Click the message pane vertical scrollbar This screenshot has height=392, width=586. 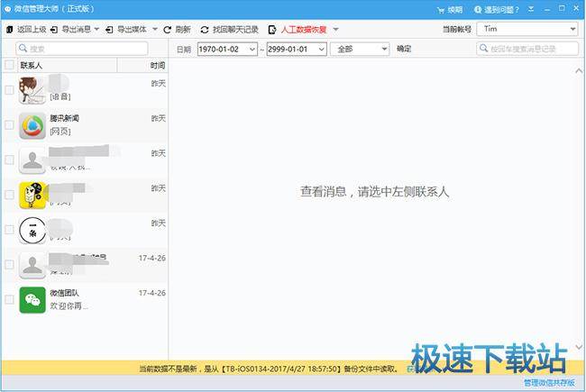pos(578,207)
